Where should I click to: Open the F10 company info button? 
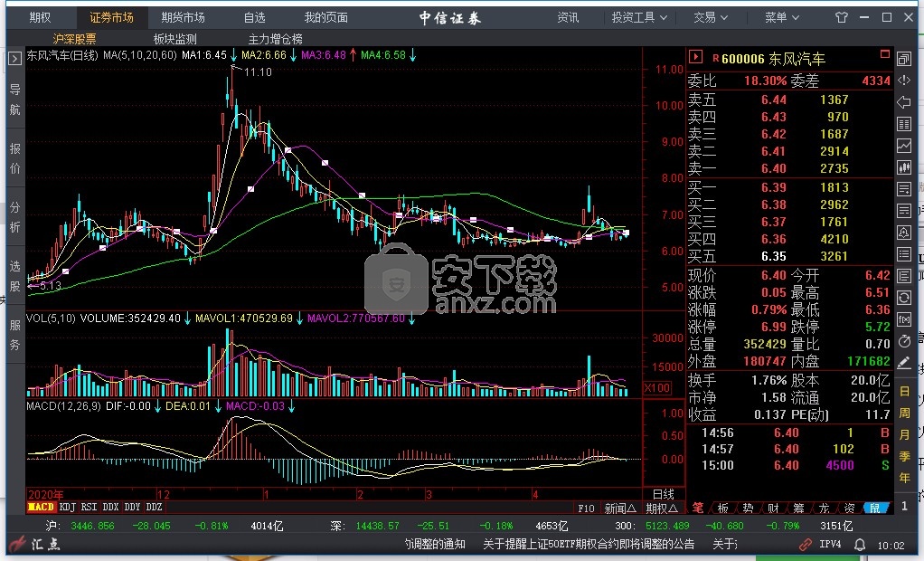(586, 508)
